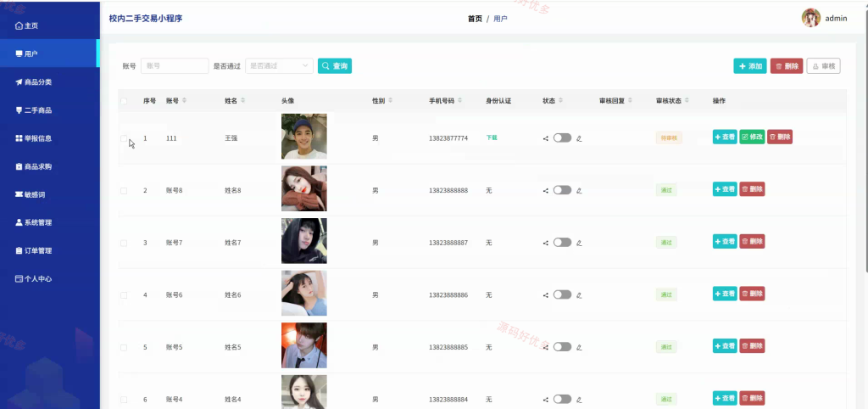Click the 查询 search button
The width and height of the screenshot is (868, 409).
tap(334, 66)
